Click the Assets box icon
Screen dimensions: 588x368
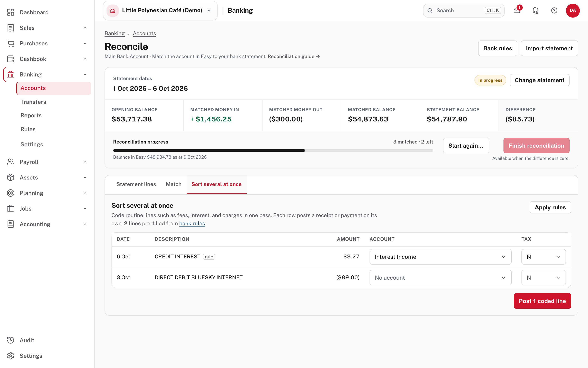[10, 177]
